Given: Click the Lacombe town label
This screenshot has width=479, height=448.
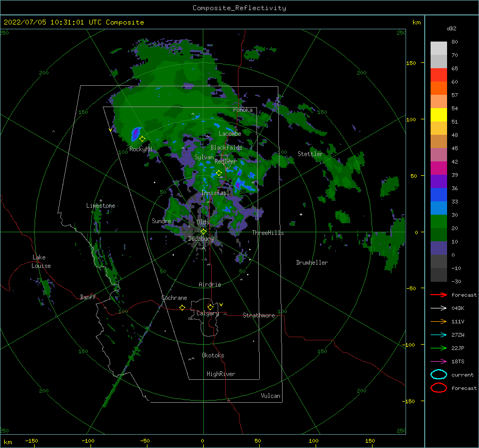Looking at the screenshot, I should (230, 134).
